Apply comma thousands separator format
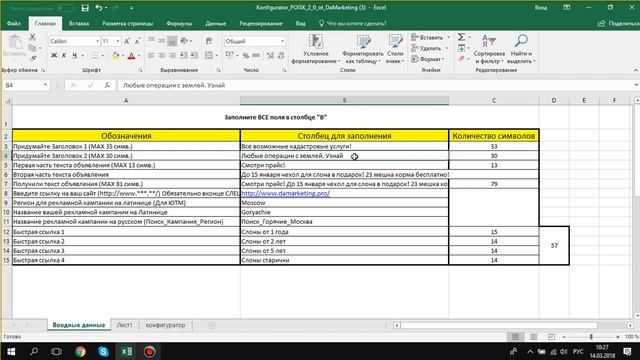The image size is (640, 360). [x=256, y=56]
